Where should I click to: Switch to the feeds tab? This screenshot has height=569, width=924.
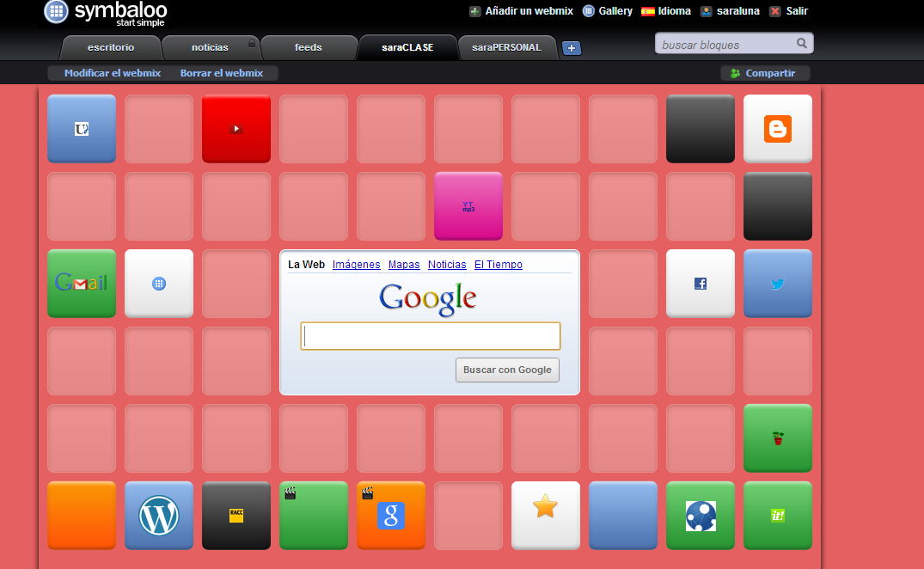[309, 48]
